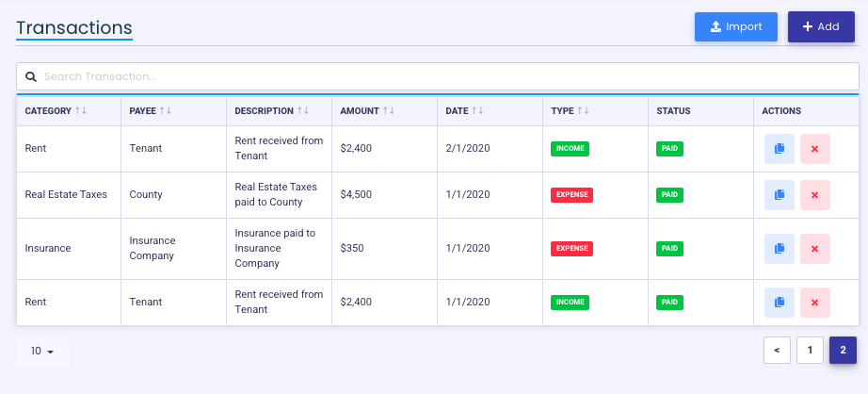Copy the Insurance transaction row

coord(780,249)
